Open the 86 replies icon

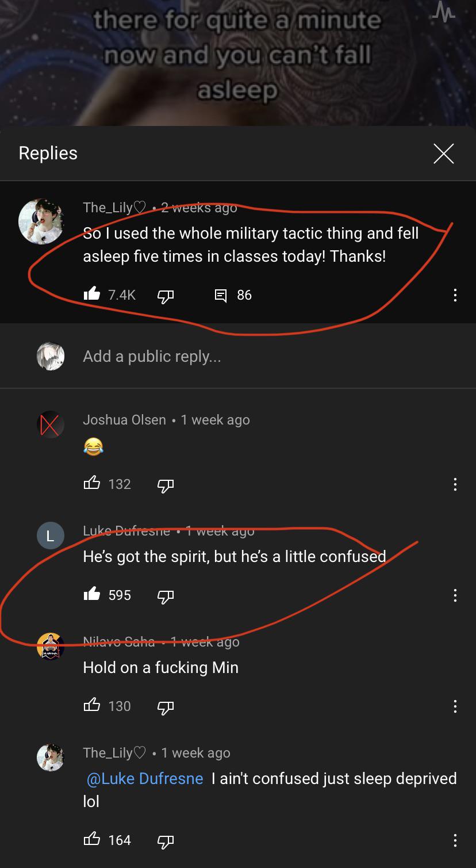[x=221, y=295]
